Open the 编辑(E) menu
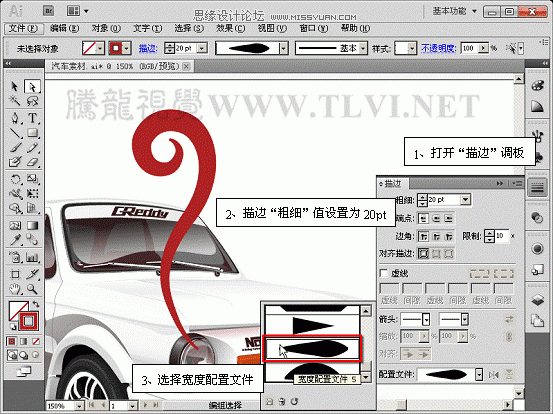 click(x=64, y=28)
